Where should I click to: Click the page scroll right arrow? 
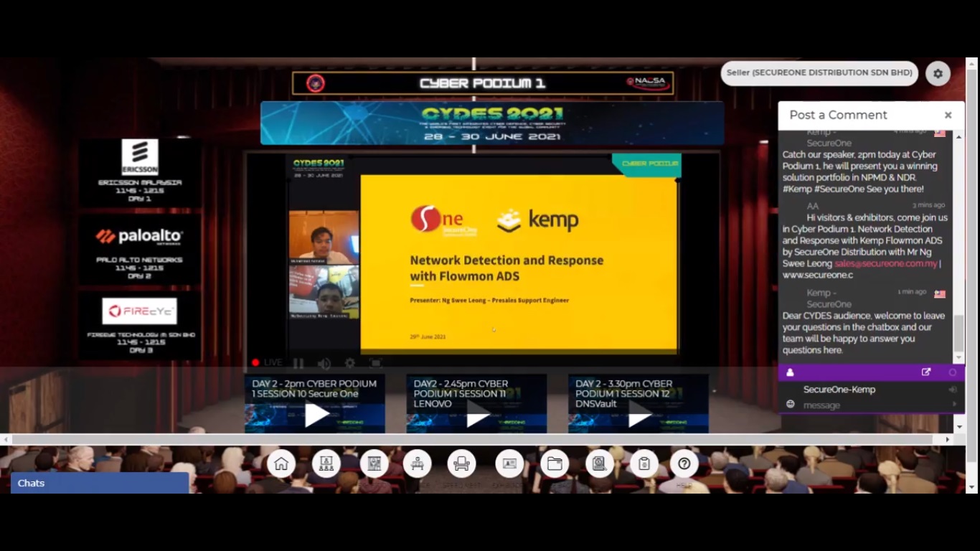pyautogui.click(x=948, y=439)
